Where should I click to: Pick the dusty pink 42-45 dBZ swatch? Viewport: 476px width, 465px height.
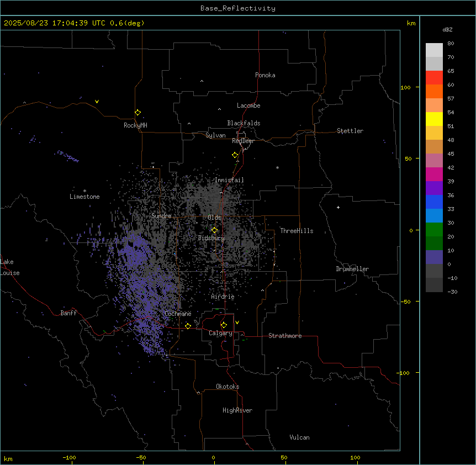(434, 161)
